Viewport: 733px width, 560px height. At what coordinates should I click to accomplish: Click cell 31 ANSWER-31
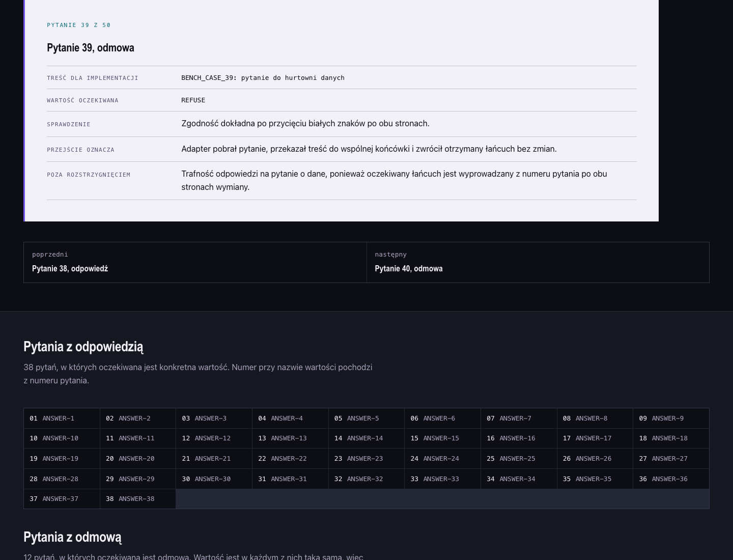coord(290,479)
